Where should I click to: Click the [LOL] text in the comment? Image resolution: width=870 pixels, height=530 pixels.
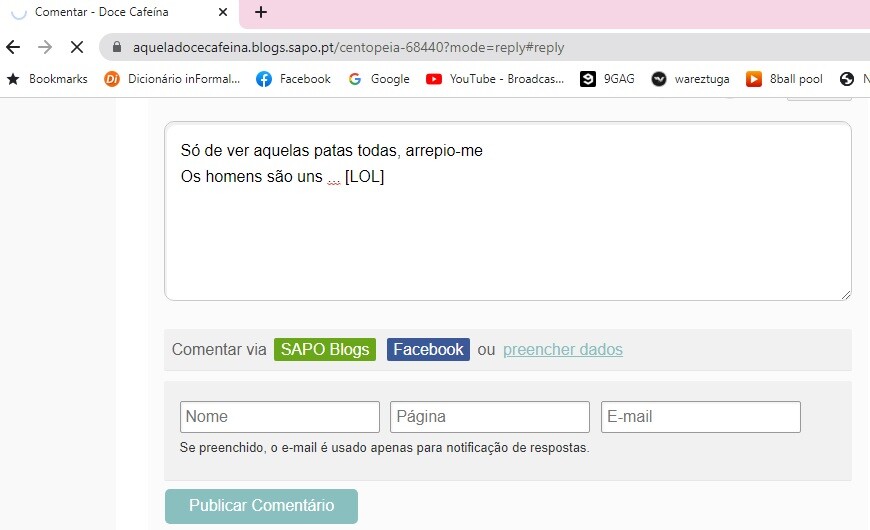pos(365,176)
